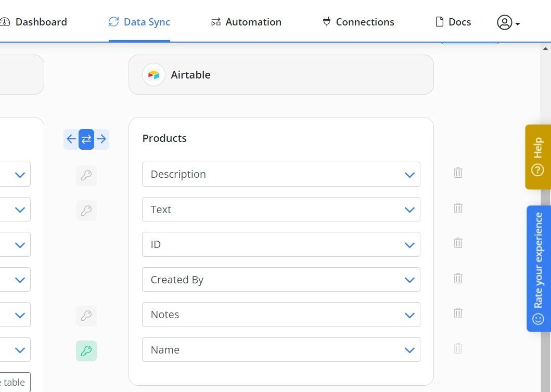
Task: Open the user account menu
Action: [x=508, y=22]
